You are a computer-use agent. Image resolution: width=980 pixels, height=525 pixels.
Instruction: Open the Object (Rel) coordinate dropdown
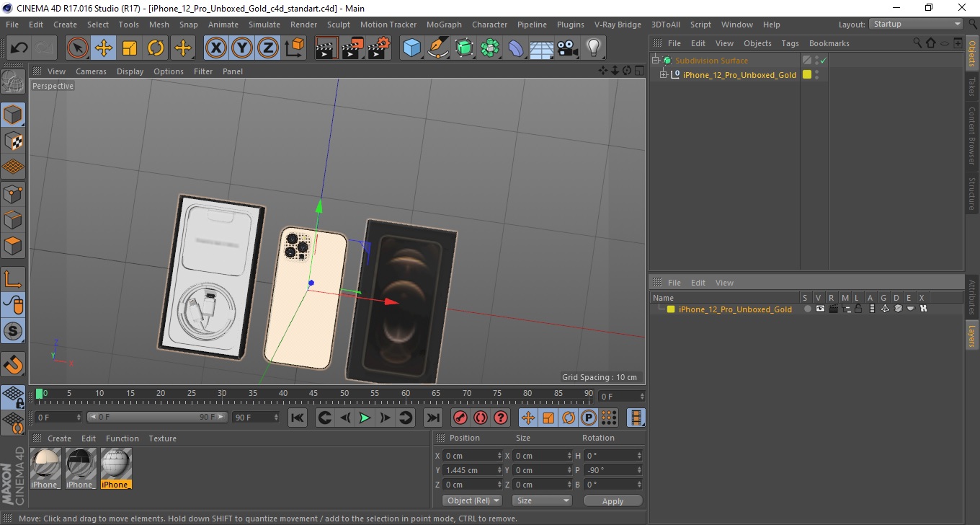pos(472,500)
